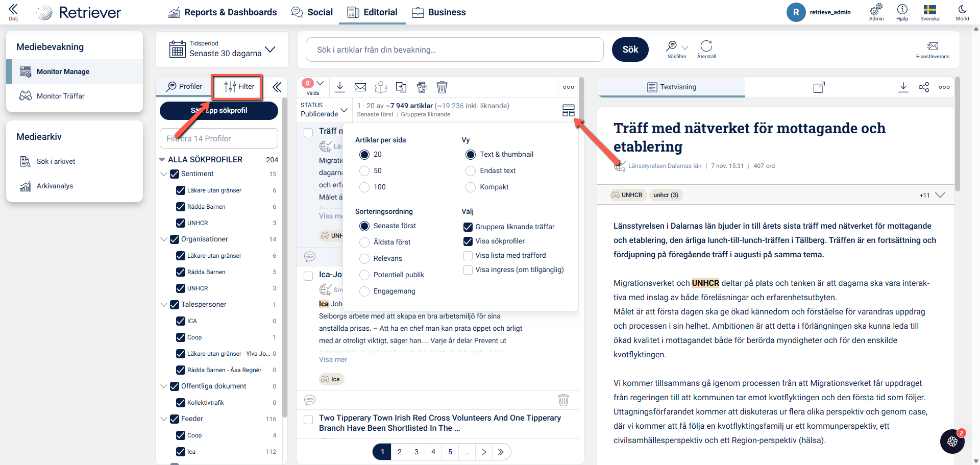Click the Dölj collapse-sidebar icon
The image size is (980, 465).
[x=13, y=12]
